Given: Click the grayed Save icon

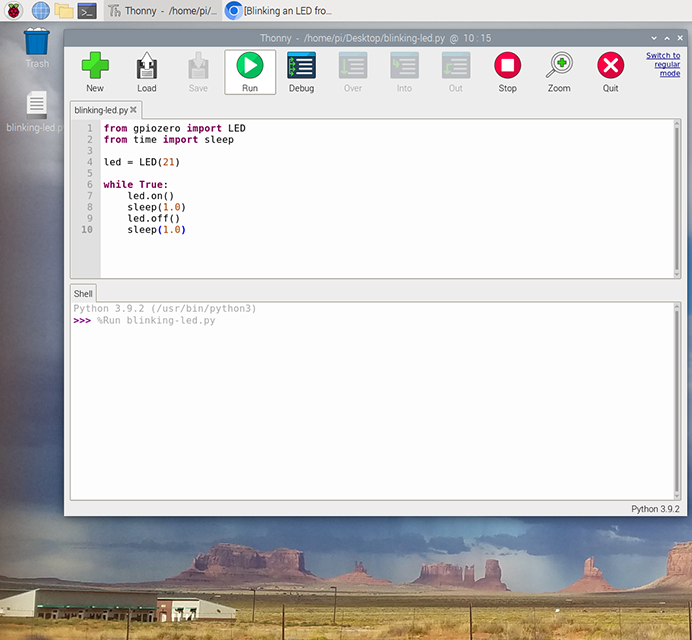Looking at the screenshot, I should pos(198,65).
